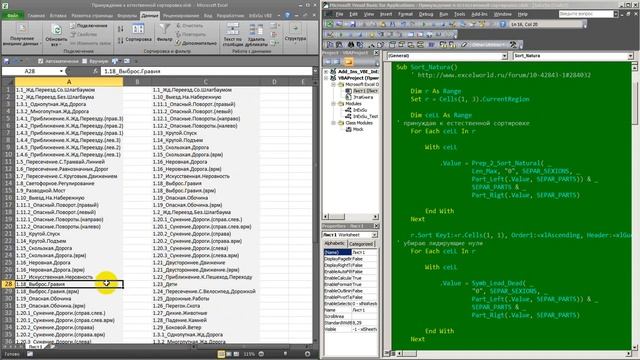Viewport: 640px width, 360px height.
Task: Click the binoculars Find icon in VBA toolbar
Action: [350, 44]
